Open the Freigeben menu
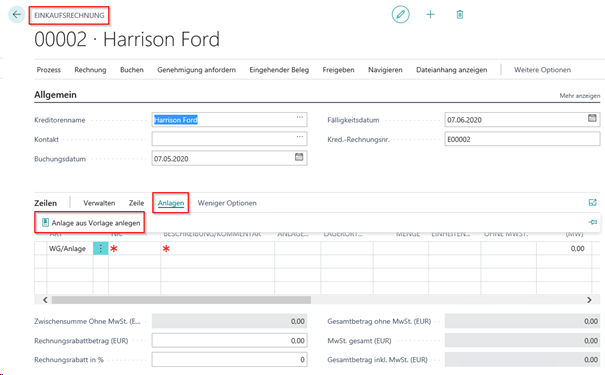The image size is (605, 375). click(338, 70)
